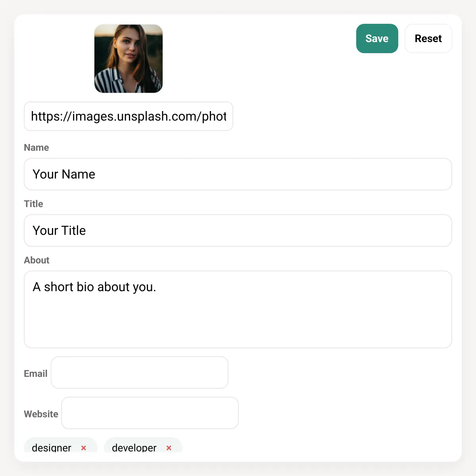Click the designer tag chip
Image resolution: width=476 pixels, height=476 pixels.
click(61, 446)
